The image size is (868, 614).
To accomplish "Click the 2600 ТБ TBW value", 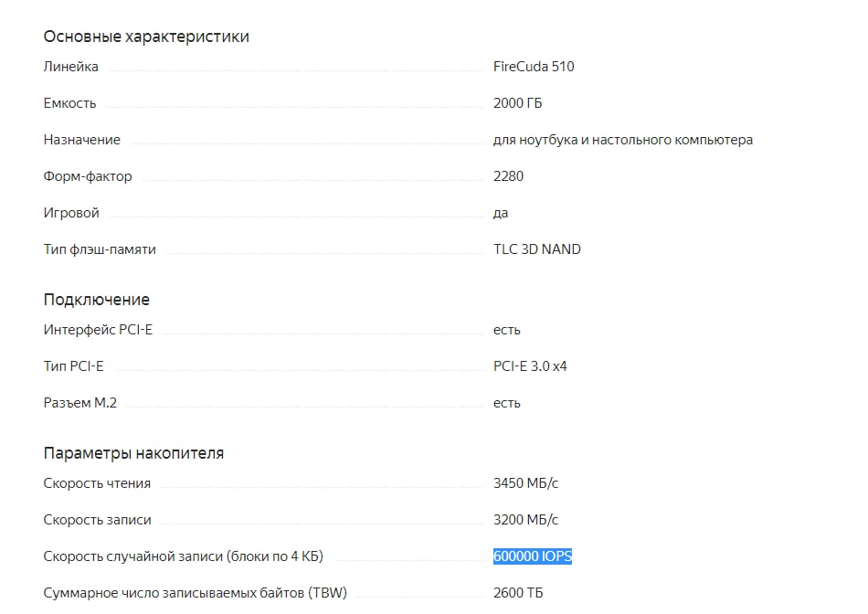I will pyautogui.click(x=518, y=592).
